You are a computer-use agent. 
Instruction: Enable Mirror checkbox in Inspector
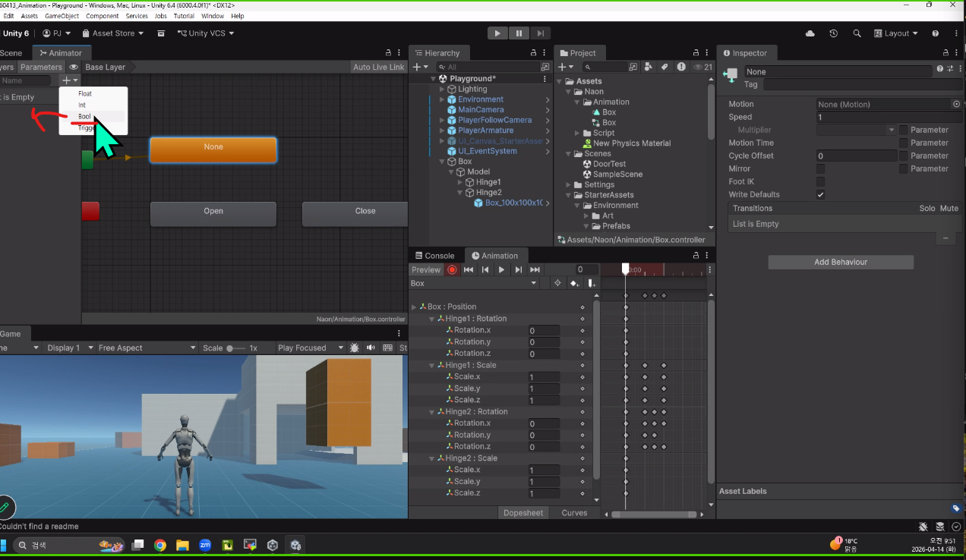[x=821, y=168]
